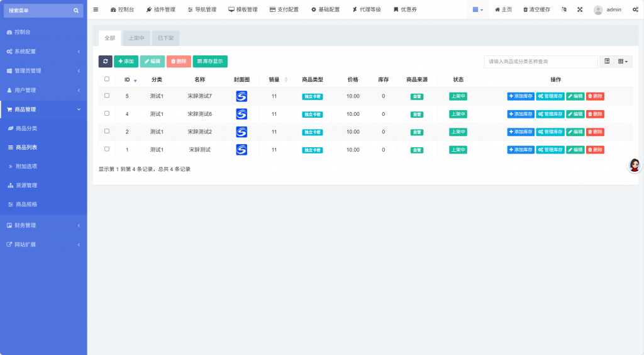The height and width of the screenshot is (355, 644).
Task: Expand the 管理员管理 sidebar menu
Action: (43, 70)
